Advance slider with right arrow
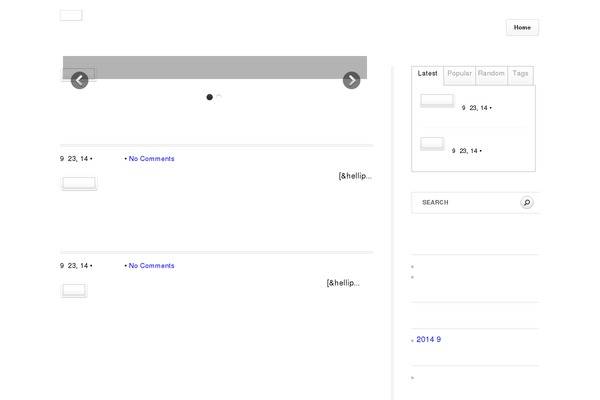600x400 pixels. tap(351, 80)
